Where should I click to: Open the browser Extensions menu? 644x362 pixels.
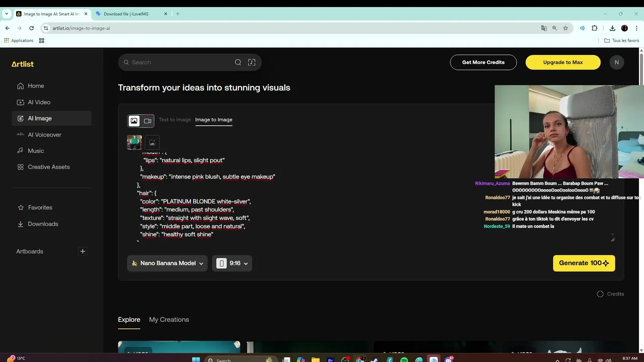(x=594, y=28)
